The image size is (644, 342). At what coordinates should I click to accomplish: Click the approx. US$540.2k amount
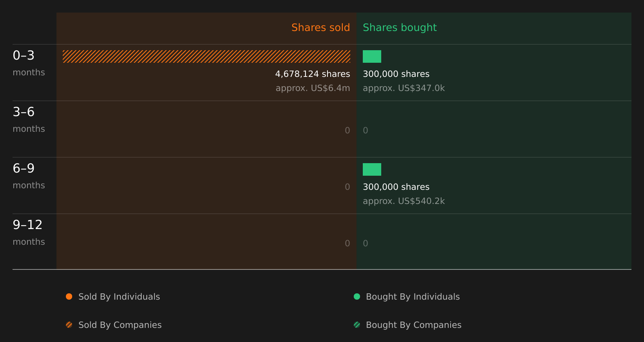point(404,201)
